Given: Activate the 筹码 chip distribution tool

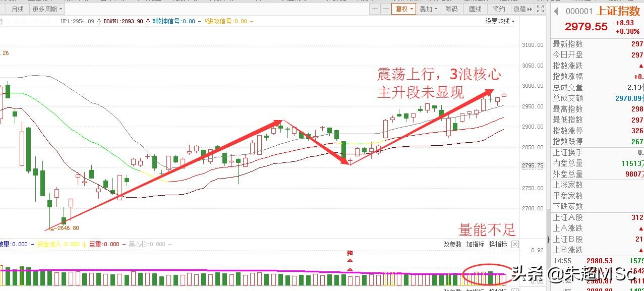Looking at the screenshot, I should 451,9.
